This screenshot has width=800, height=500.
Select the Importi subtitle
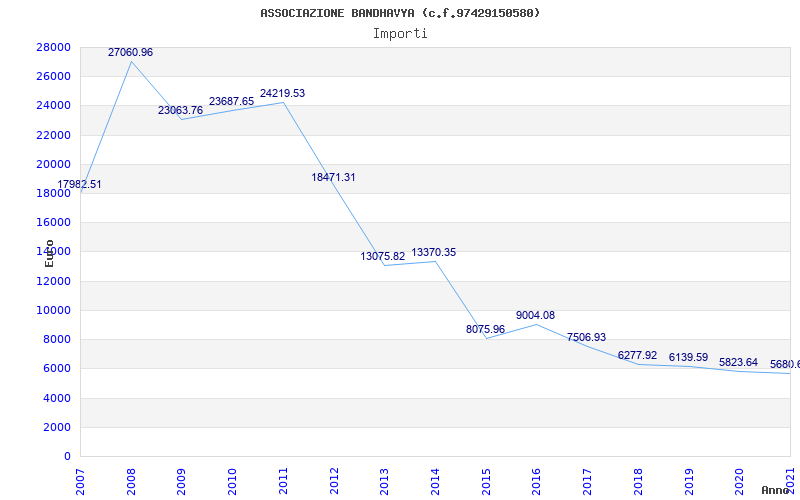click(400, 34)
